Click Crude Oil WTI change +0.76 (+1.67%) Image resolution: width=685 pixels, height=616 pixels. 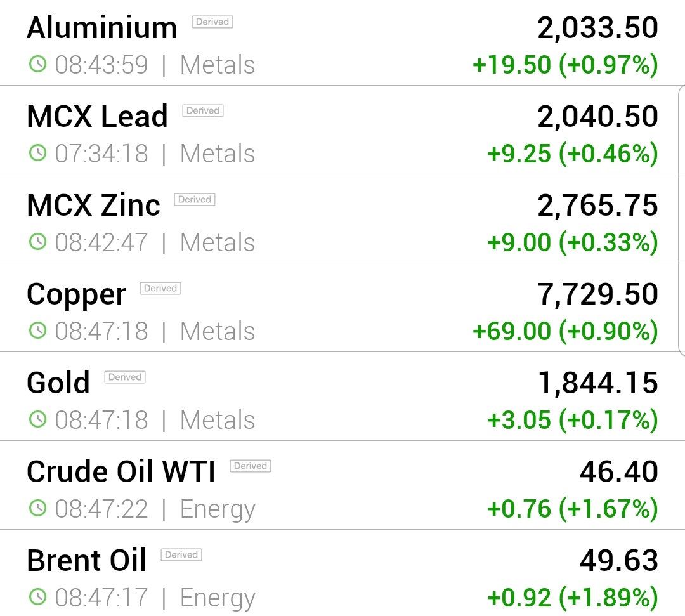572,509
